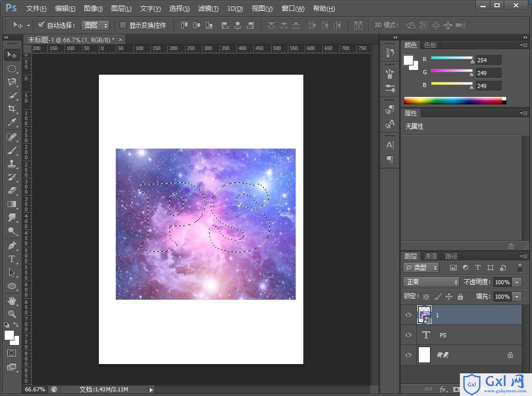Change screen mode button in toolbox
Screen dimensions: 532x396
coord(11,367)
